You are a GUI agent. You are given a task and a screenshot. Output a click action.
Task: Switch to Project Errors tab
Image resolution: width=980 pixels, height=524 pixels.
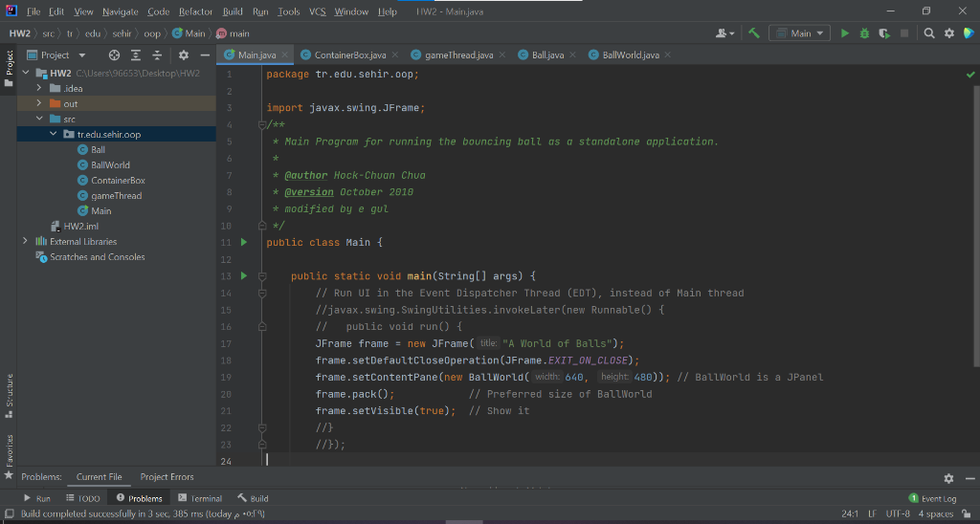[x=167, y=477]
